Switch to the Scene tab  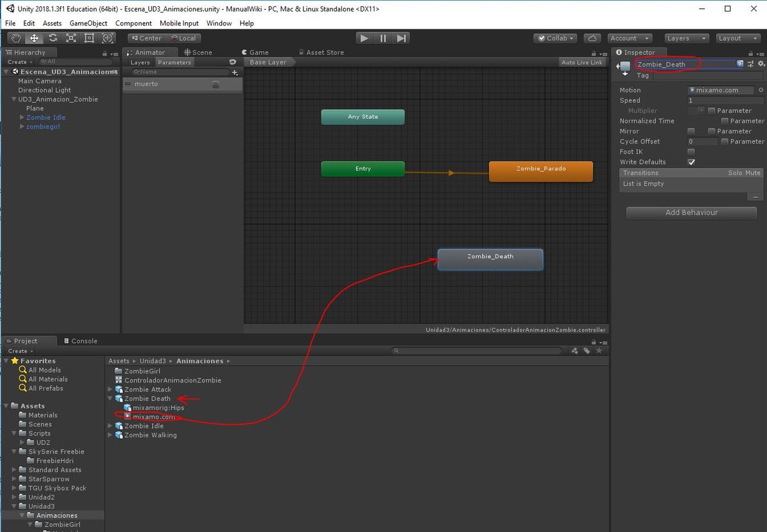point(198,52)
